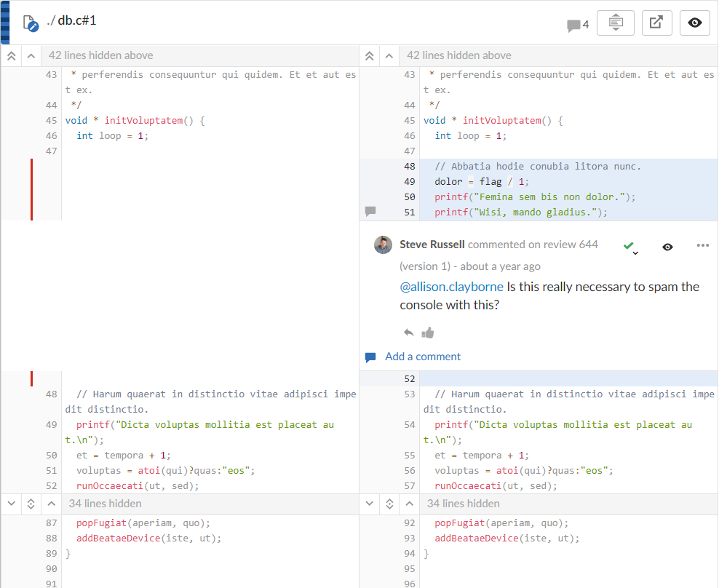Image resolution: width=719 pixels, height=588 pixels.
Task: Give a thumbs up to the comment
Action: click(x=428, y=332)
